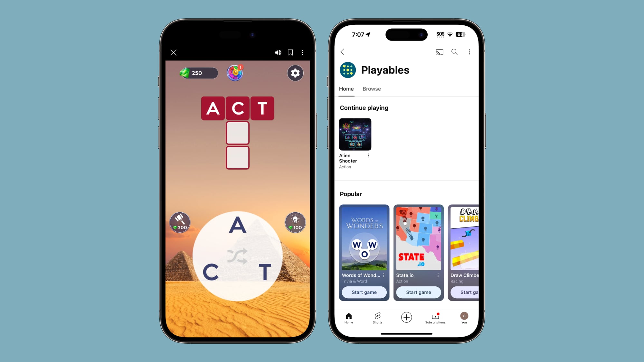Tap the shuffle/randomize icon on word wheel
The width and height of the screenshot is (644, 362).
(238, 254)
